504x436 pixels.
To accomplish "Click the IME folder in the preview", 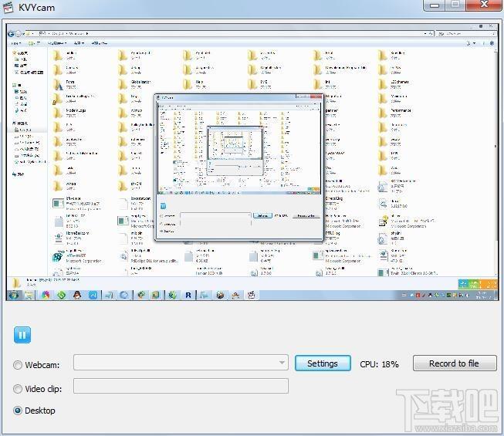I will (x=259, y=85).
